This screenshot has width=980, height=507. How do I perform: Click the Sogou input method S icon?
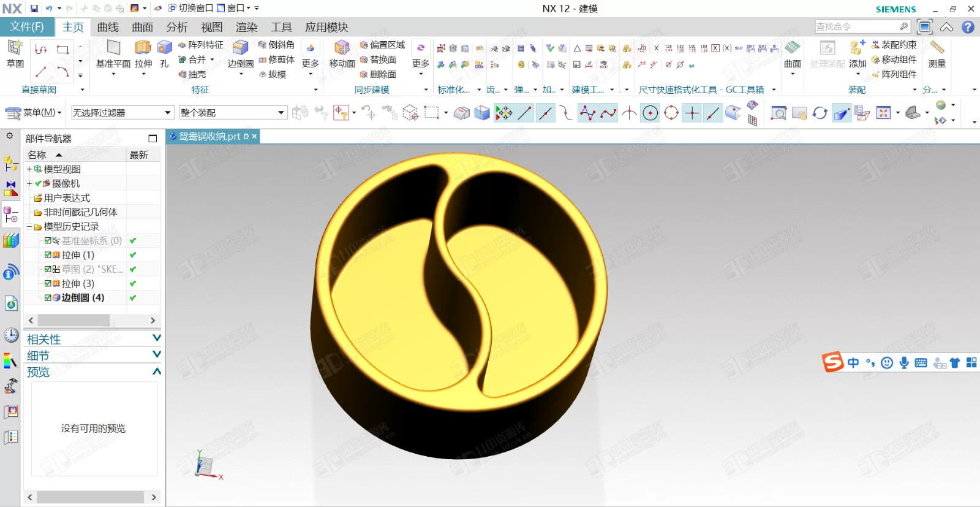pos(833,362)
